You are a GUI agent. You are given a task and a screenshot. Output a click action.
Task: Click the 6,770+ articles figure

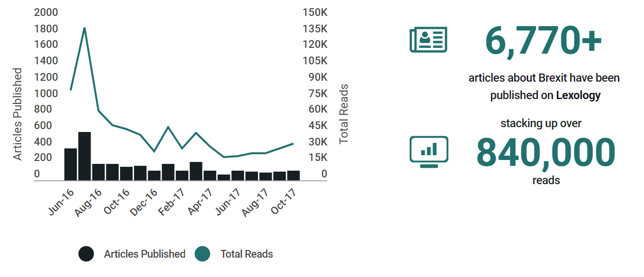[x=543, y=41]
